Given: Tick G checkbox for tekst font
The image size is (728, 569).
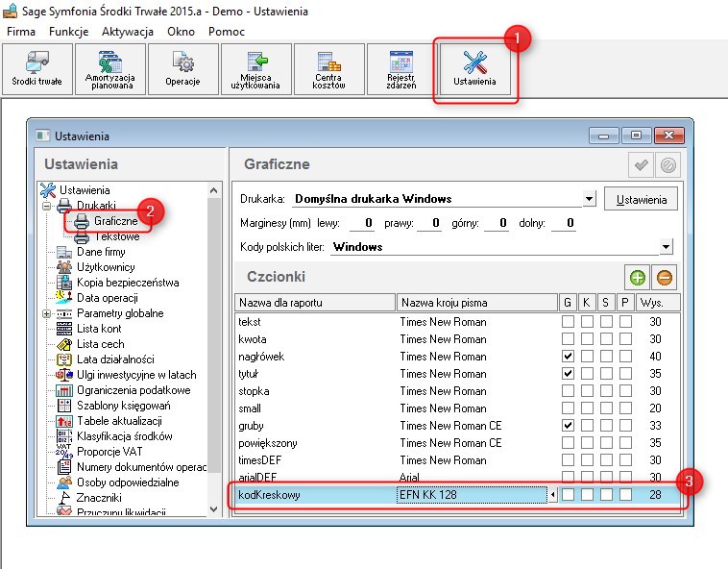Looking at the screenshot, I should click(568, 321).
